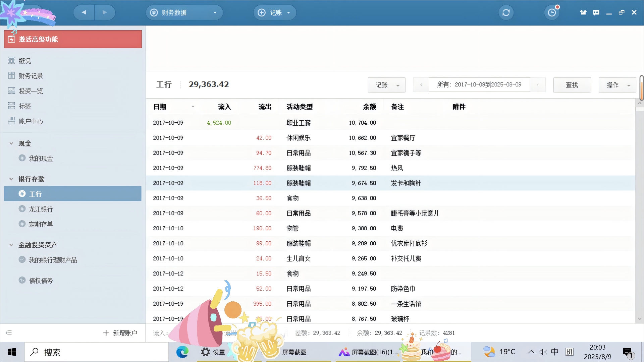Go to previous date range arrow
The image size is (644, 362).
421,85
